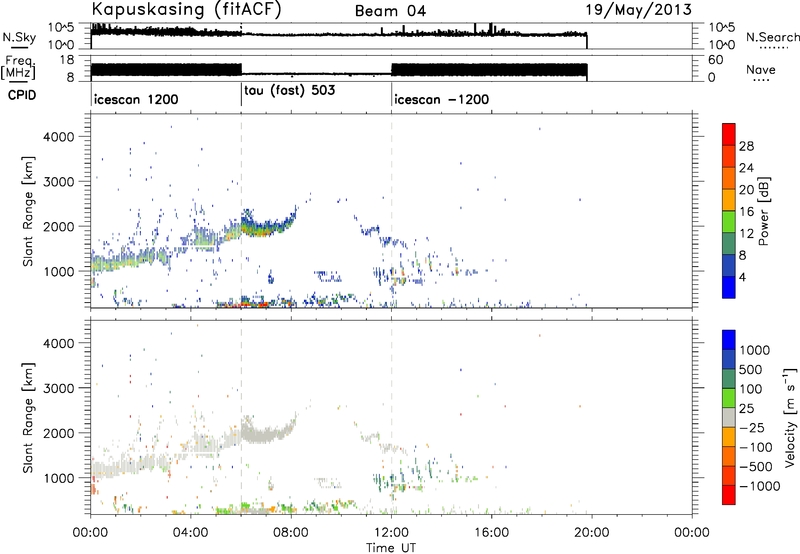Click the bright blue top Velocity colorbar segment
The height and width of the screenshot is (554, 800).
(729, 340)
